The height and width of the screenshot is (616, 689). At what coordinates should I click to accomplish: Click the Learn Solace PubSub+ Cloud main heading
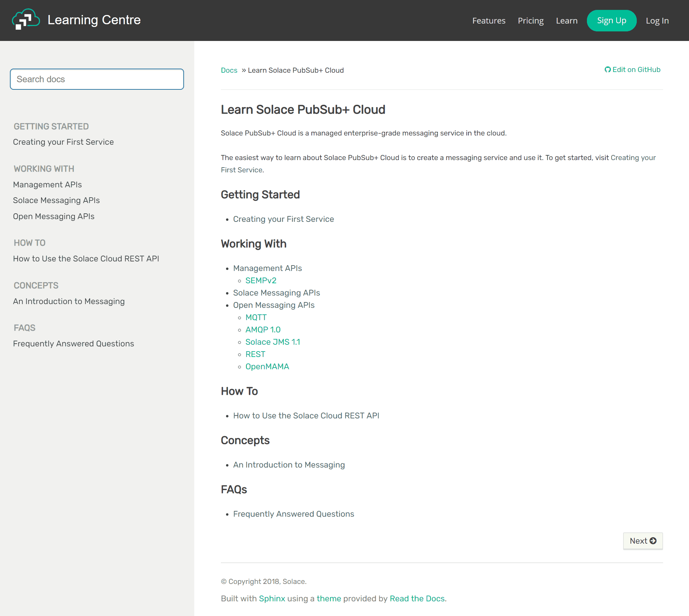303,110
